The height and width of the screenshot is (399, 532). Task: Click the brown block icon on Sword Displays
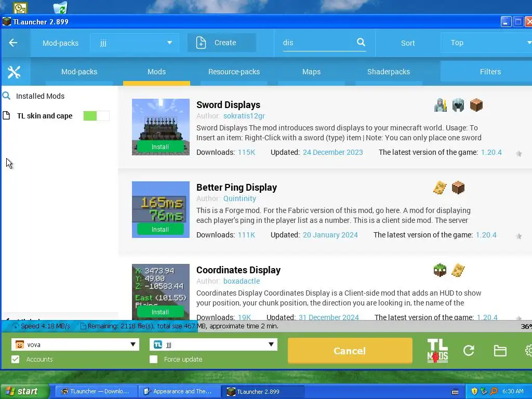click(476, 105)
